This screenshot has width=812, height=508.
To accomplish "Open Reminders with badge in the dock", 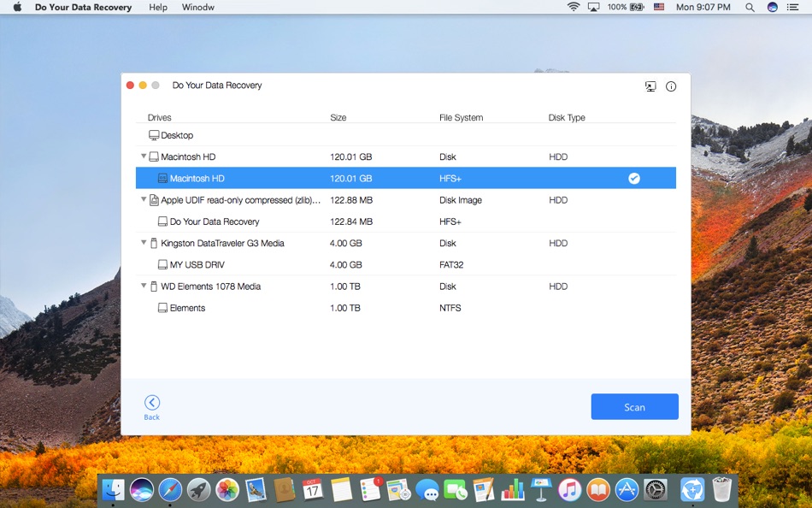I will (370, 489).
